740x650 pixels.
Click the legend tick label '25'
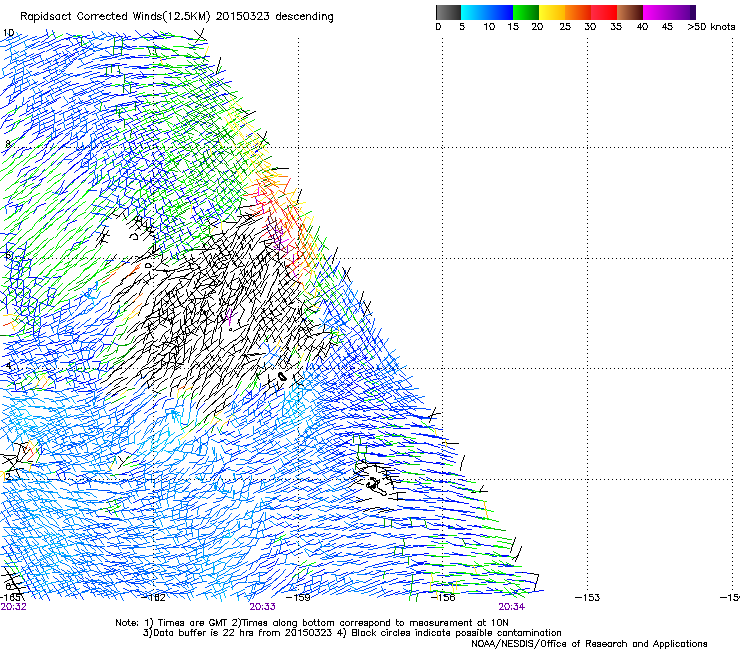[565, 27]
